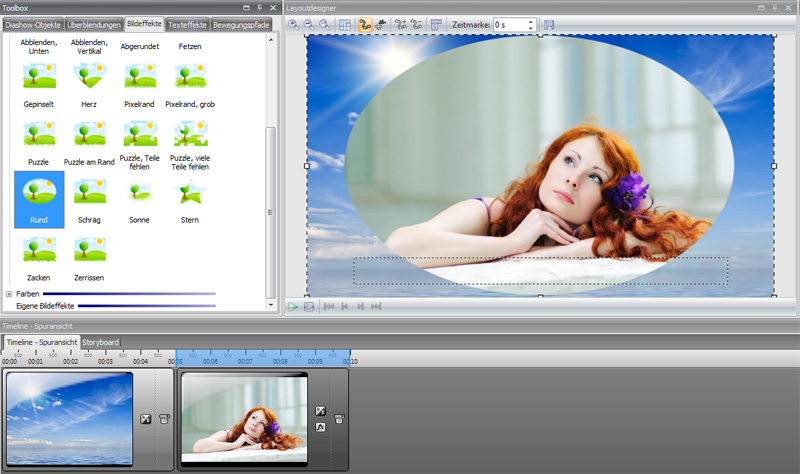Open the Texteffekte tab
The height and width of the screenshot is (474, 800).
(187, 24)
